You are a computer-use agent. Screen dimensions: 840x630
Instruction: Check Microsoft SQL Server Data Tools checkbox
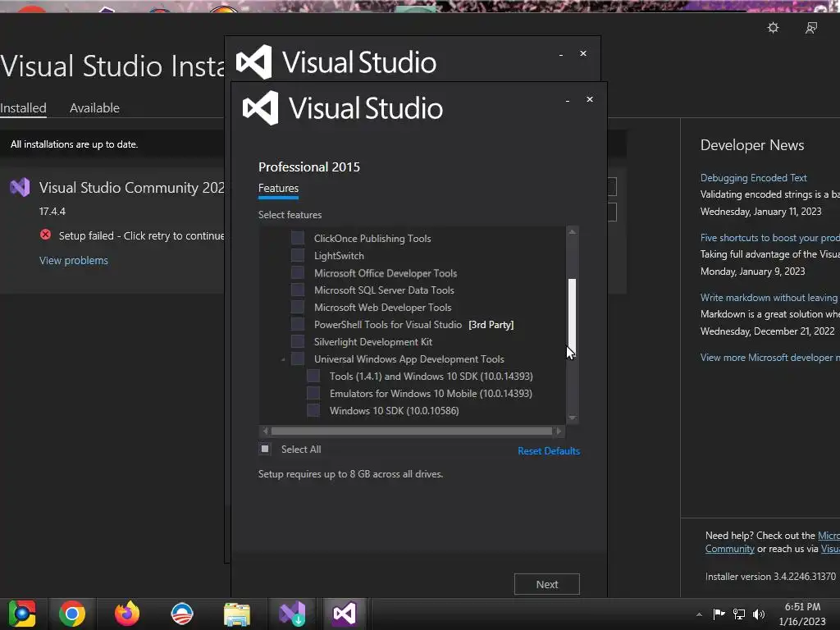point(297,290)
